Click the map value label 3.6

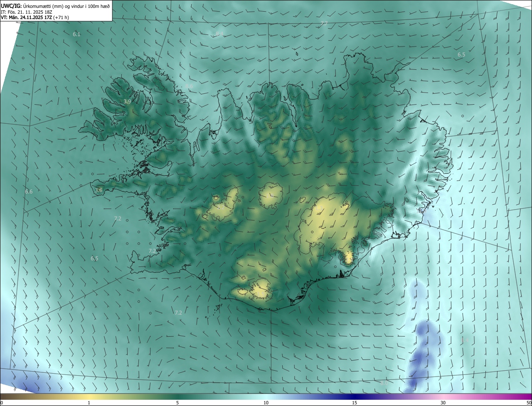(x=99, y=190)
